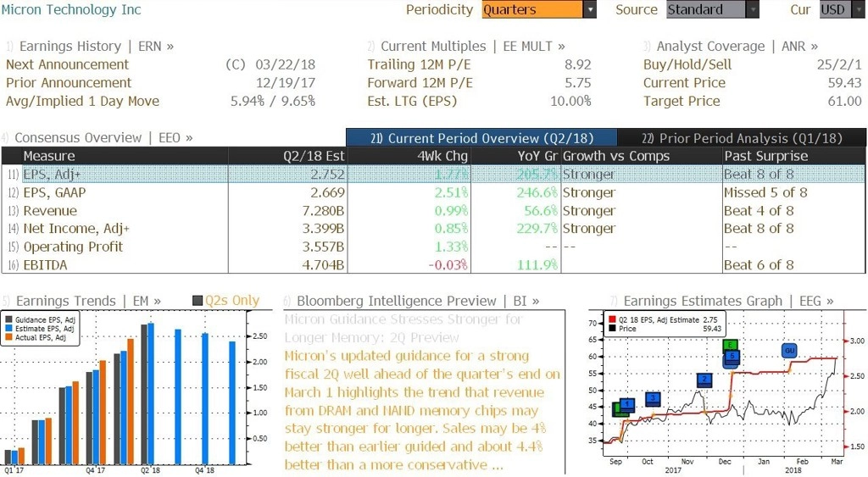The width and height of the screenshot is (868, 477).
Task: Click Revenue YoY growth 56.6%
Action: (541, 211)
